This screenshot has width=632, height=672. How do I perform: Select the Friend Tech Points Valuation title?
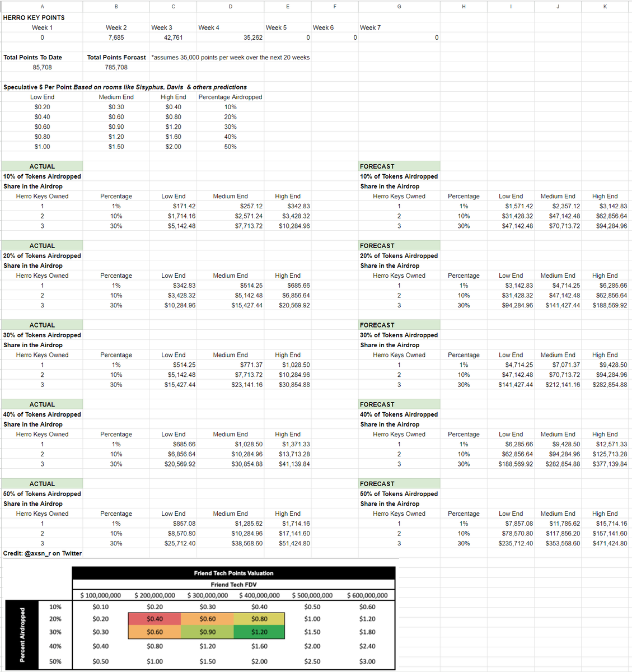pyautogui.click(x=233, y=573)
